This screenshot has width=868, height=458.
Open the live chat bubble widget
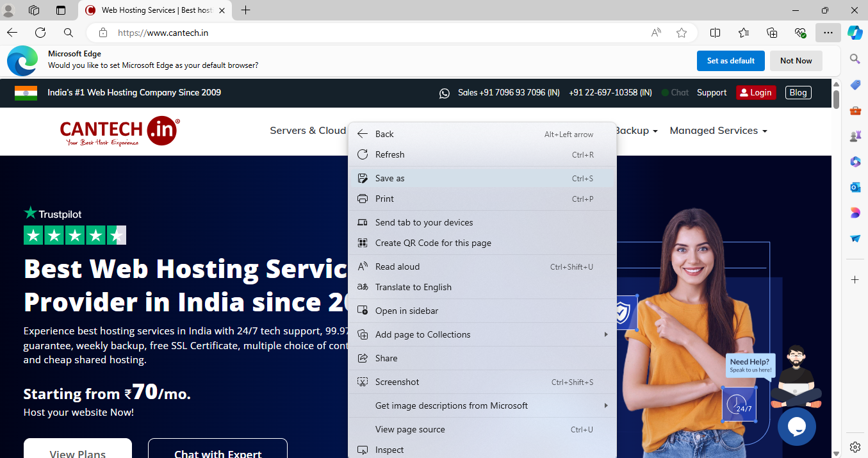pyautogui.click(x=797, y=427)
